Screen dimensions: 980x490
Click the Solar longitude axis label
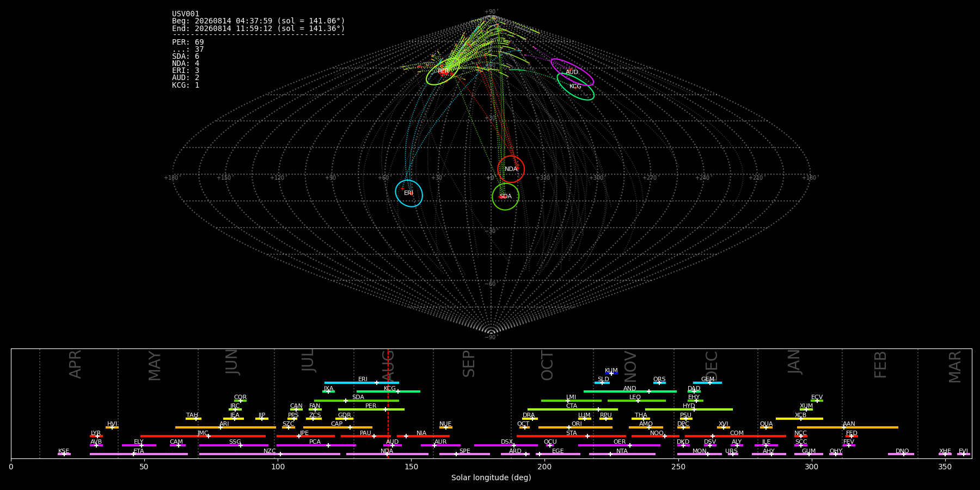click(x=491, y=477)
